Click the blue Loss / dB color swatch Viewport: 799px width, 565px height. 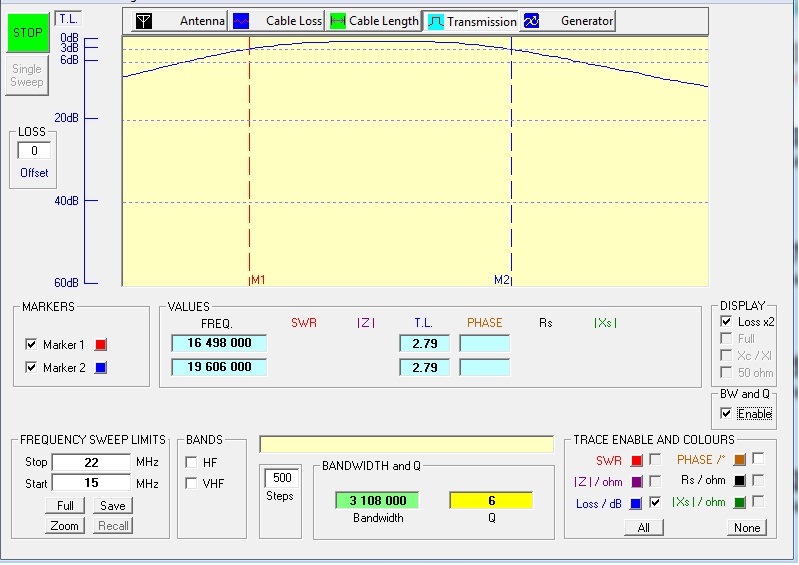(636, 504)
